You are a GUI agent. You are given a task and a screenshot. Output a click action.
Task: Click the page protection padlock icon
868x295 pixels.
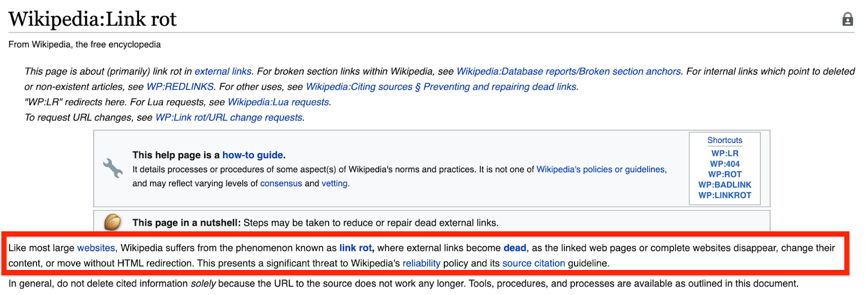click(847, 20)
